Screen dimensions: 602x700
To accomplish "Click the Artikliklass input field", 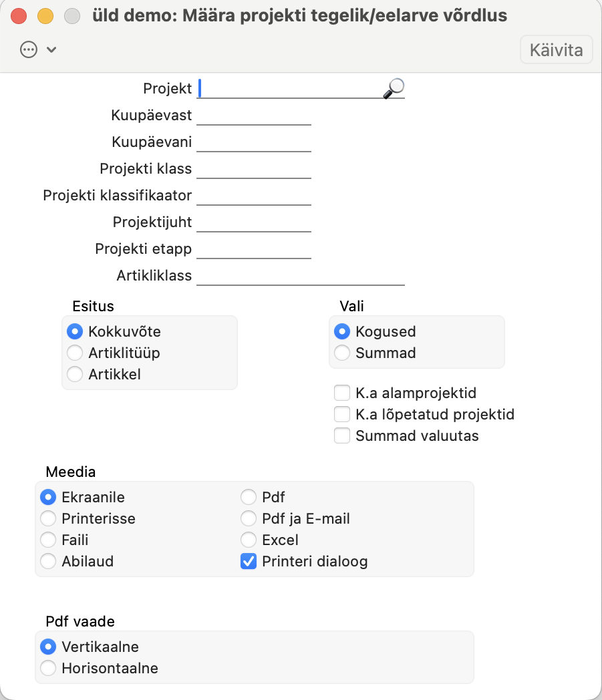I will [x=301, y=276].
